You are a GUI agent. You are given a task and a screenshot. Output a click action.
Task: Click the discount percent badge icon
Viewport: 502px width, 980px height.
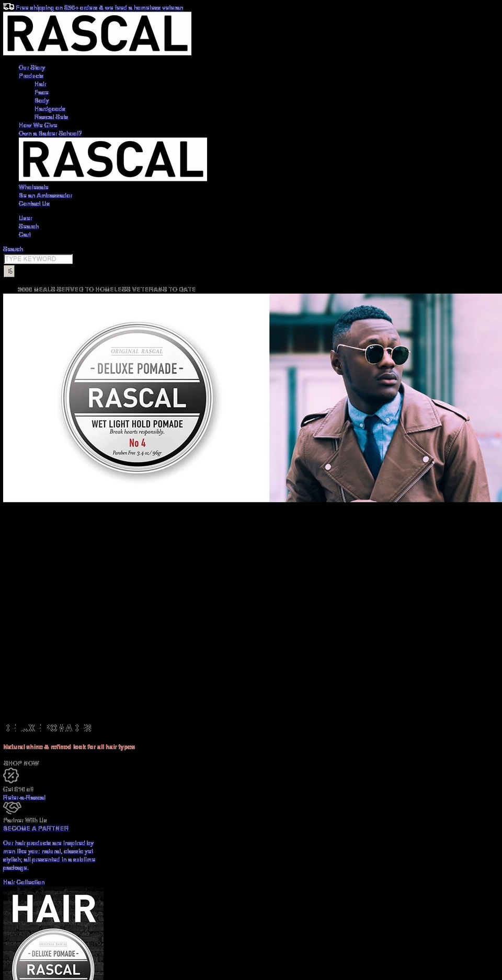pos(11,776)
